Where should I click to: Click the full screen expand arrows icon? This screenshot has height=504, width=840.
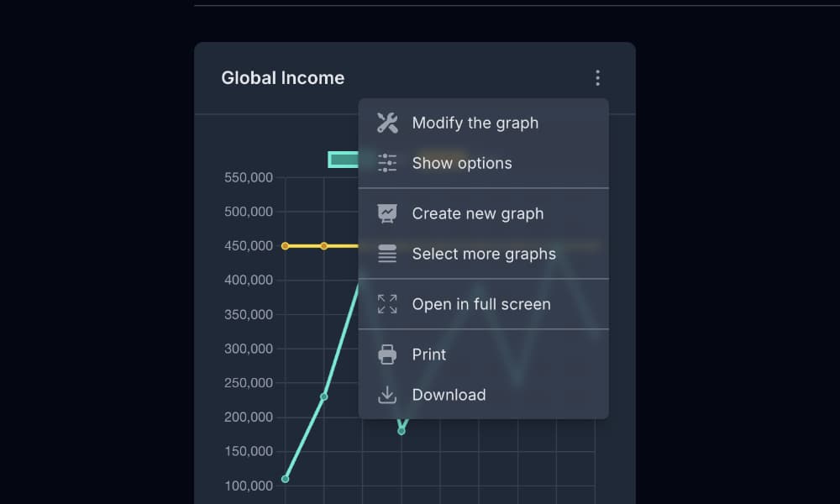click(387, 304)
